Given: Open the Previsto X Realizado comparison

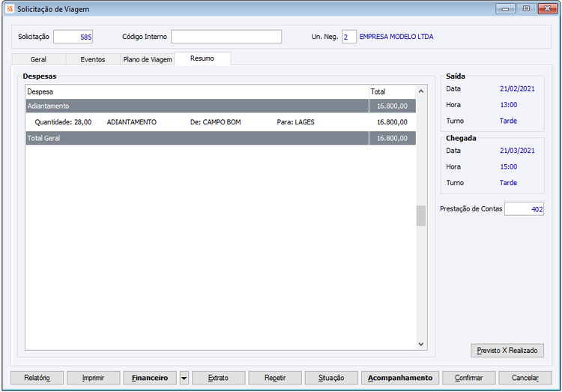Looking at the screenshot, I should [x=507, y=350].
